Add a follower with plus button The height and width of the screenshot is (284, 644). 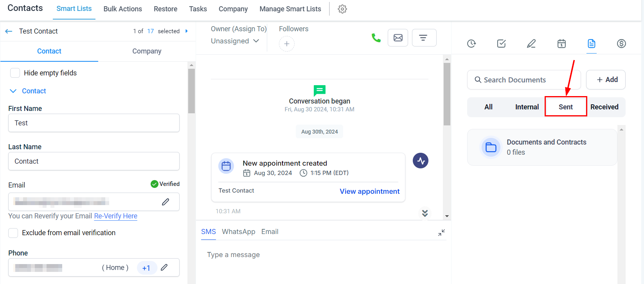click(287, 44)
